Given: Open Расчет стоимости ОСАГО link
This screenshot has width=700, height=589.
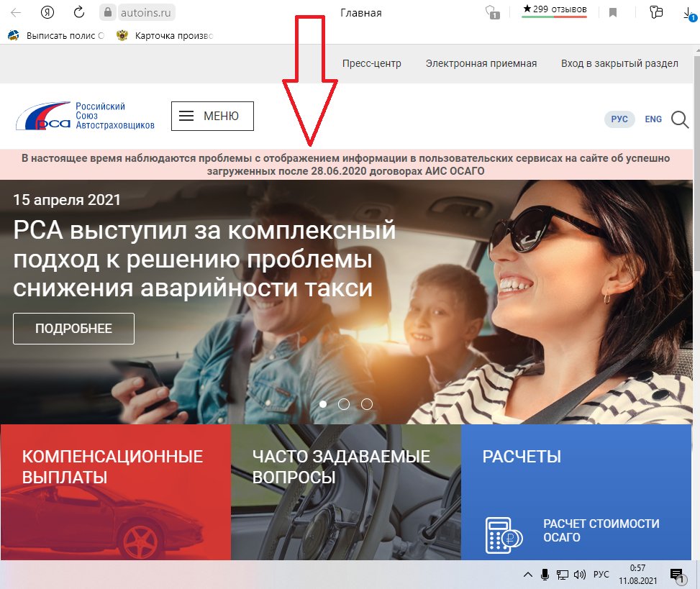Looking at the screenshot, I should 601,530.
